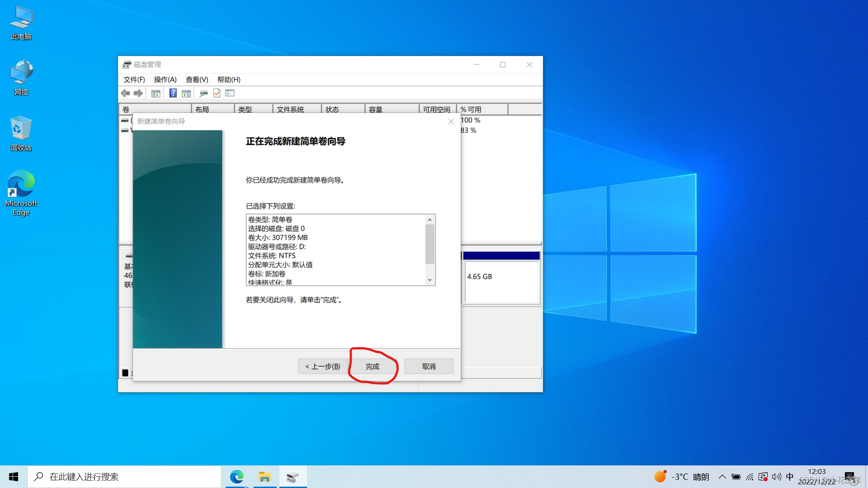
Task: Open the 文件(F) menu
Action: pos(134,80)
